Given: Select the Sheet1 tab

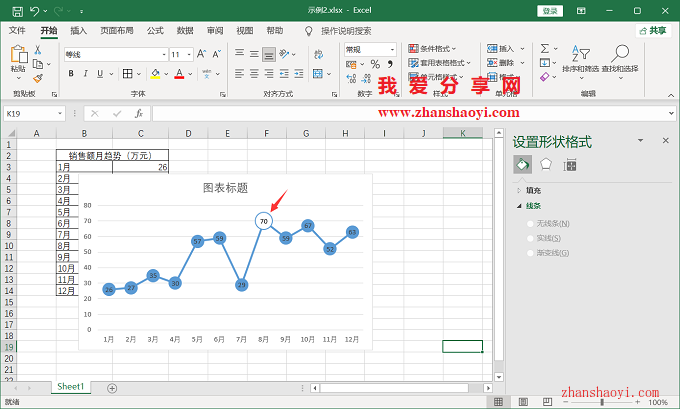Looking at the screenshot, I should [71, 386].
